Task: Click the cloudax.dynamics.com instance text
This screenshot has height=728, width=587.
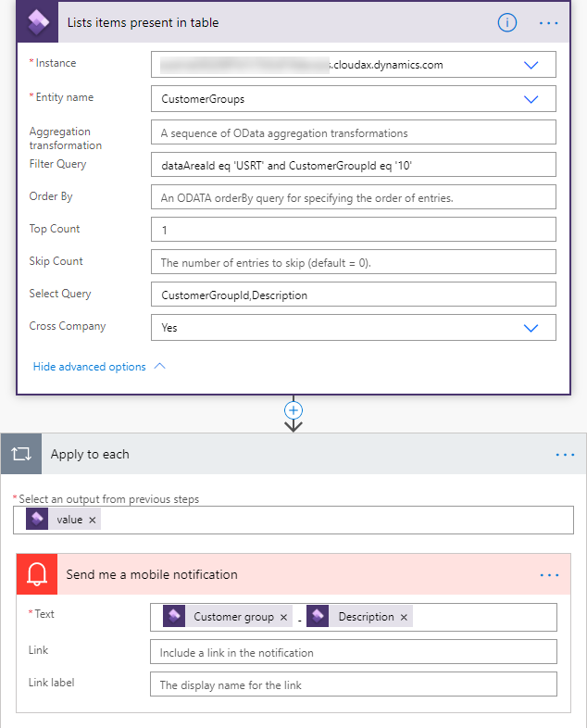Action: 388,65
